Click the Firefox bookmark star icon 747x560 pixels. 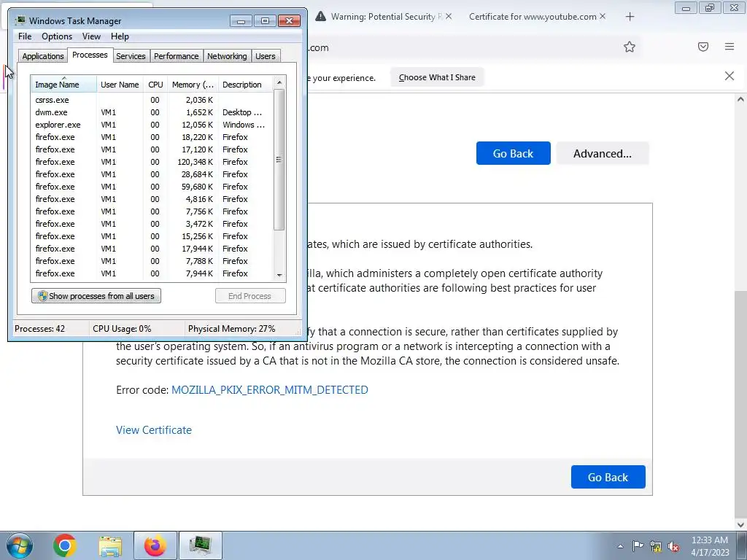tap(630, 47)
